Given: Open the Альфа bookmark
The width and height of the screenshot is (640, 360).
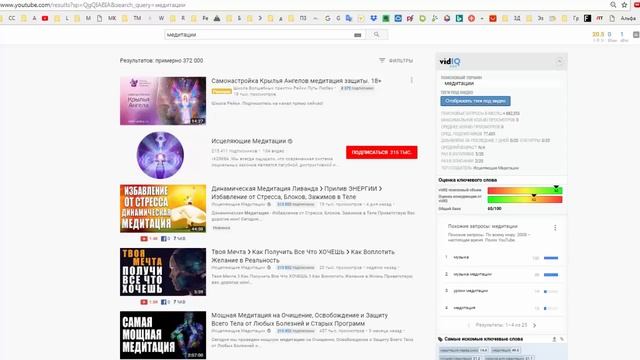Looking at the screenshot, I should (x=628, y=18).
